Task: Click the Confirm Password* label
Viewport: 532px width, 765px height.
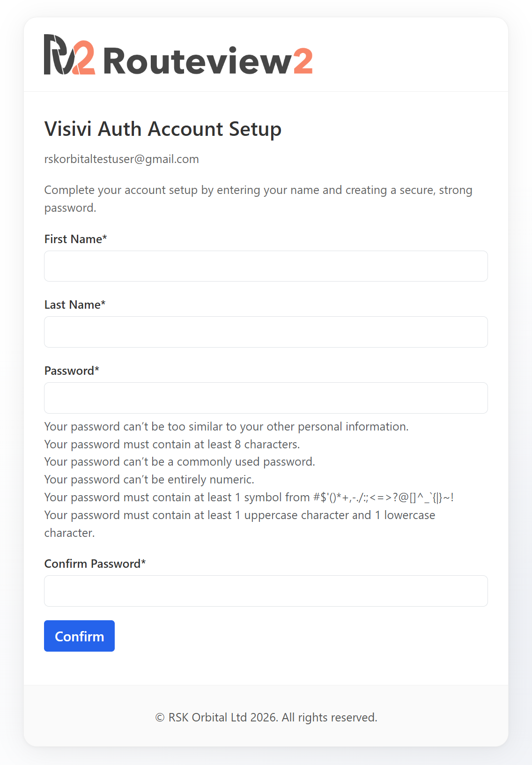Action: pos(95,564)
